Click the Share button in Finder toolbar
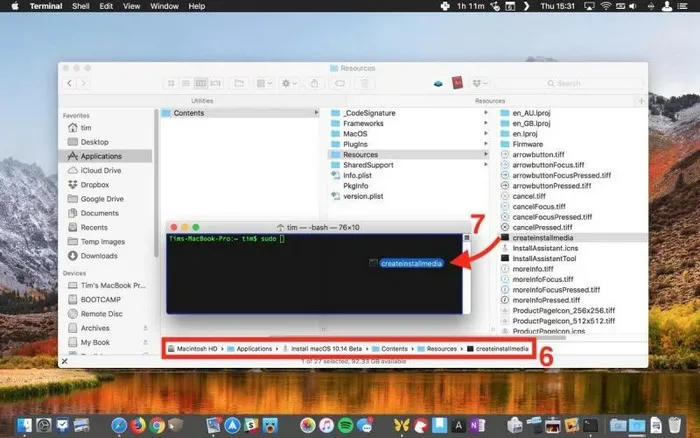The width and height of the screenshot is (700, 438). [x=315, y=83]
